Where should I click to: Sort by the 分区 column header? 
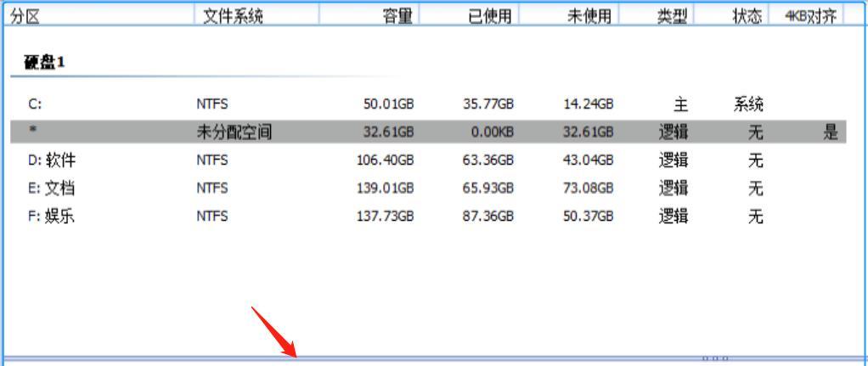(x=99, y=16)
